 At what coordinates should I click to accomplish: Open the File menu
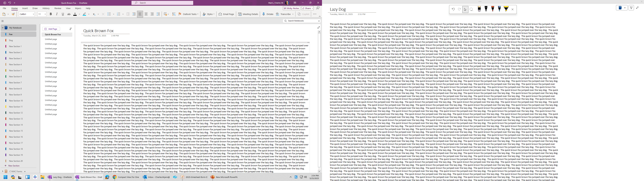pos(4,8)
